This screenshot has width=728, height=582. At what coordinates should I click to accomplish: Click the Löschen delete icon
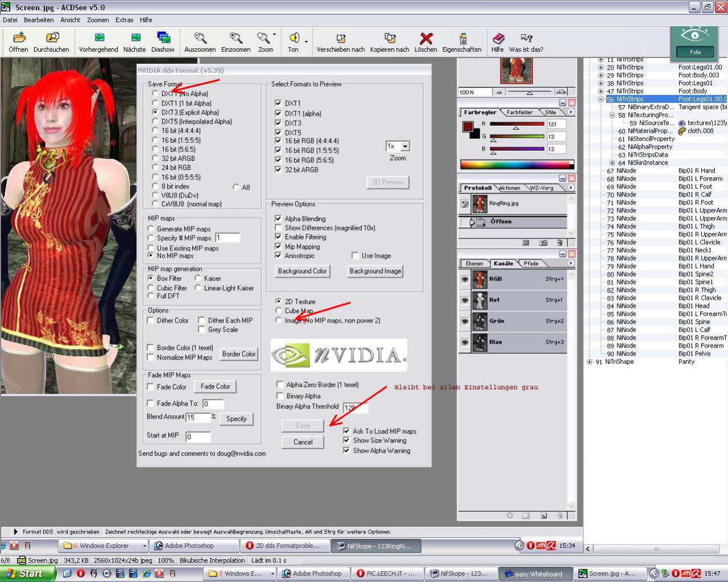pyautogui.click(x=426, y=39)
